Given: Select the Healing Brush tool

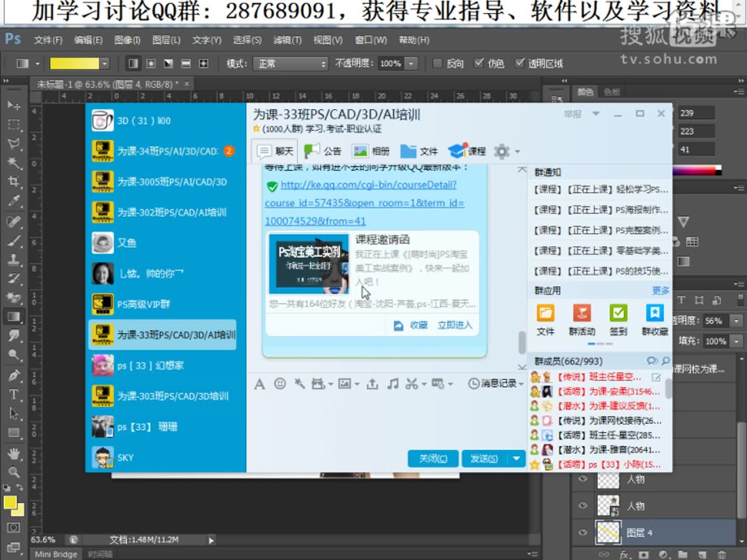Looking at the screenshot, I should (x=14, y=221).
